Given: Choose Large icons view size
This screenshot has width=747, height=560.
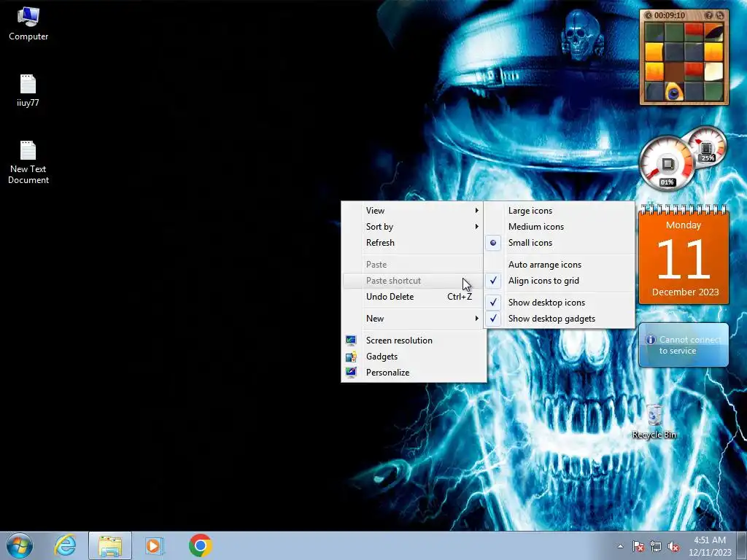Looking at the screenshot, I should click(x=560, y=211).
